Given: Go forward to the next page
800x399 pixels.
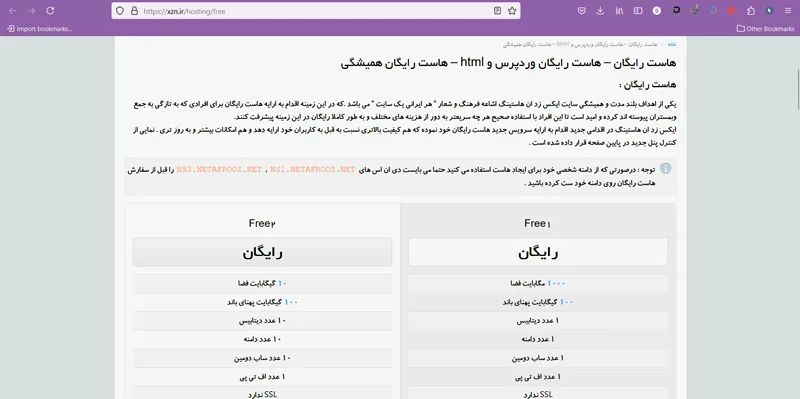Looking at the screenshot, I should click(x=32, y=11).
